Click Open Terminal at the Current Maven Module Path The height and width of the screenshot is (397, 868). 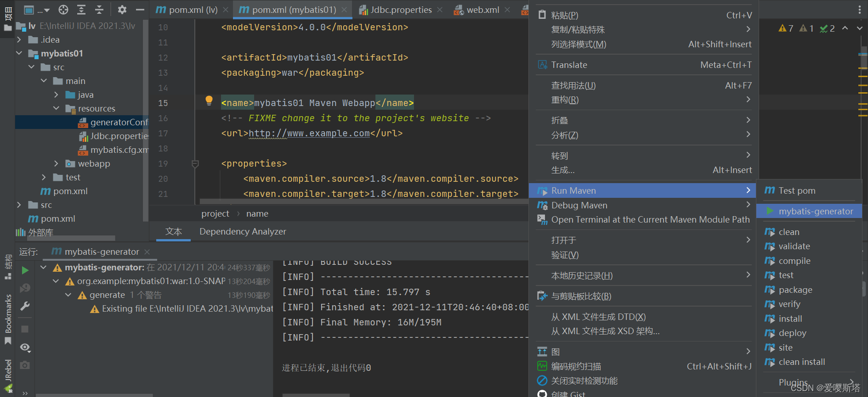(x=642, y=219)
